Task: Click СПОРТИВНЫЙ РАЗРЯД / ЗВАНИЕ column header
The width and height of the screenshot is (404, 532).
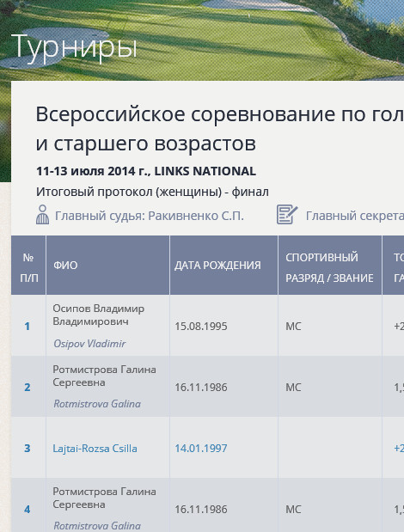Action: pyautogui.click(x=329, y=267)
